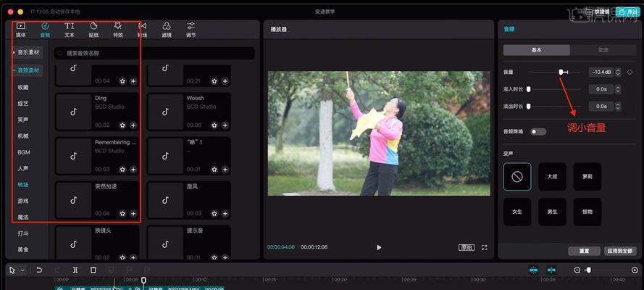Add the 突然加速 sound to timeline
The height and width of the screenshot is (290, 644).
click(x=133, y=214)
